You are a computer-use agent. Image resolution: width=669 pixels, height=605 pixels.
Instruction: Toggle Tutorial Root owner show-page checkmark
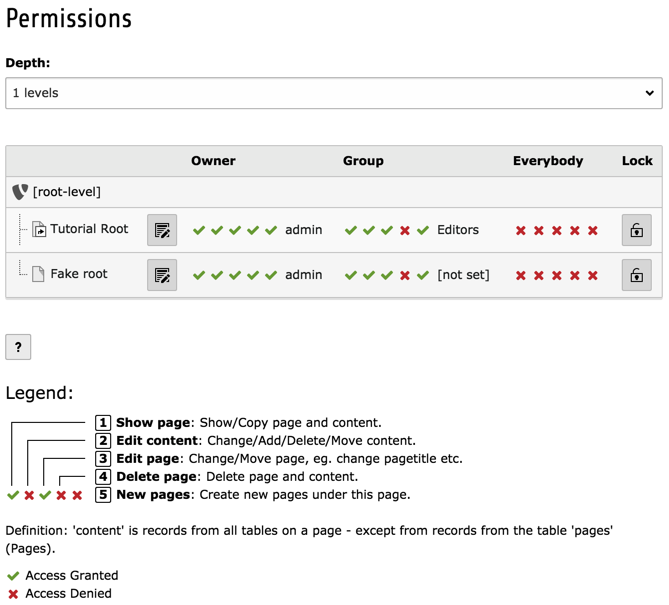(x=199, y=231)
